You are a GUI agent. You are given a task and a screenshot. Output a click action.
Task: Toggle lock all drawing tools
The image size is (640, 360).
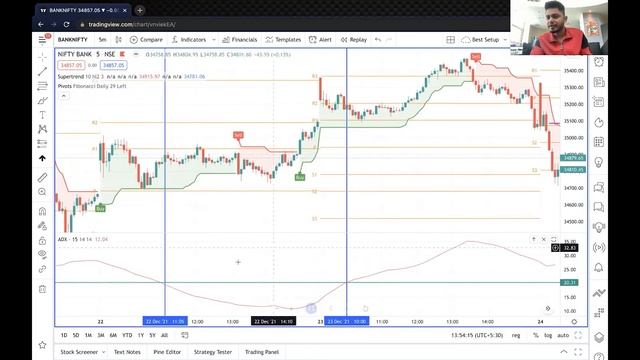point(42,240)
